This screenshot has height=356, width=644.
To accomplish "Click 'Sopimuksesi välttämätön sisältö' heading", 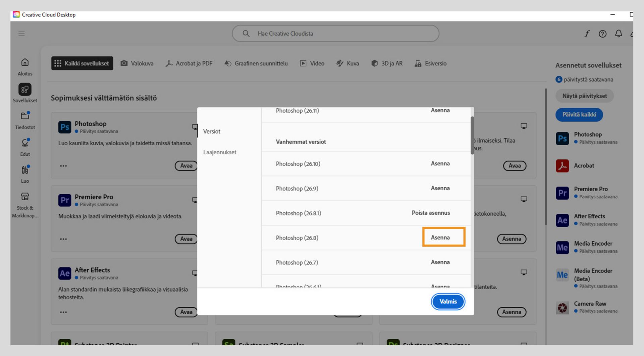I will tap(104, 98).
